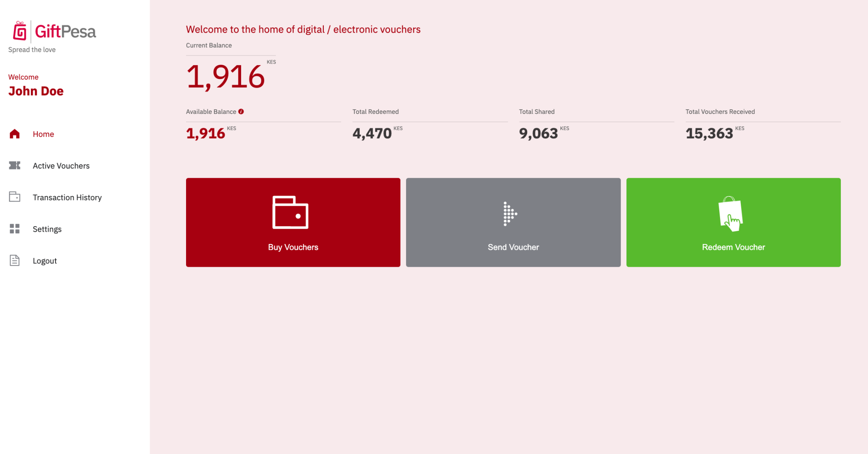Click the John Doe user name
This screenshot has width=868, height=454.
[36, 91]
